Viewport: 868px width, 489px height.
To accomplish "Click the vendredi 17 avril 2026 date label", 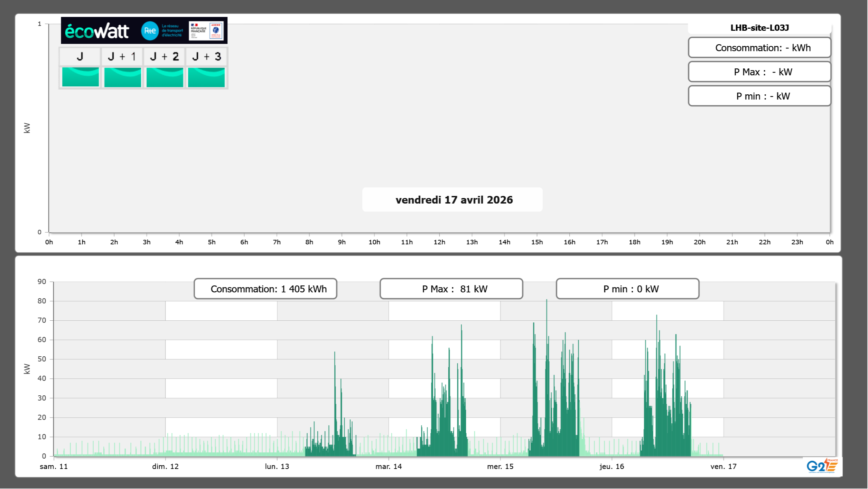I will [454, 200].
